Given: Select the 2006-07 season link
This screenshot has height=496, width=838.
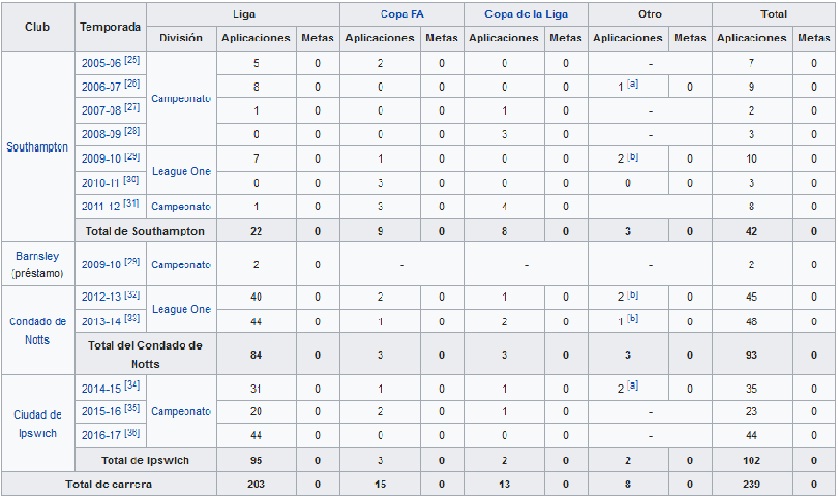Looking at the screenshot, I should pyautogui.click(x=102, y=87).
